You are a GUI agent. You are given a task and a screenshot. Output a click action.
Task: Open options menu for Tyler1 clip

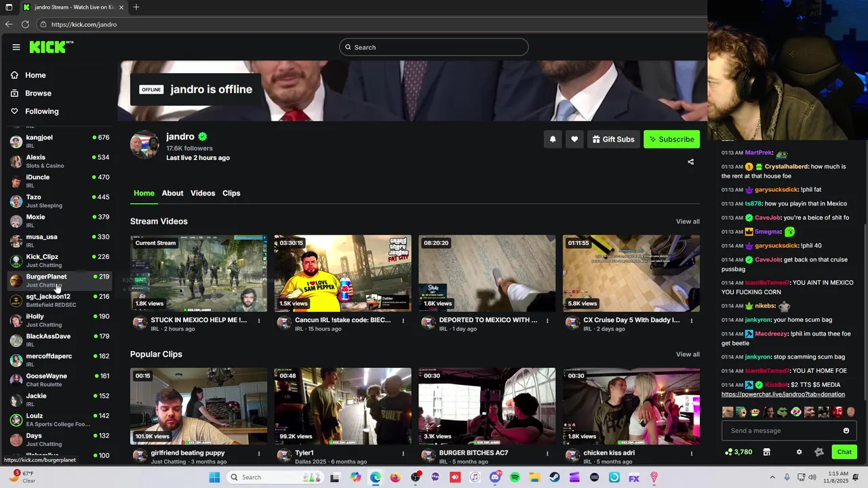403,453
